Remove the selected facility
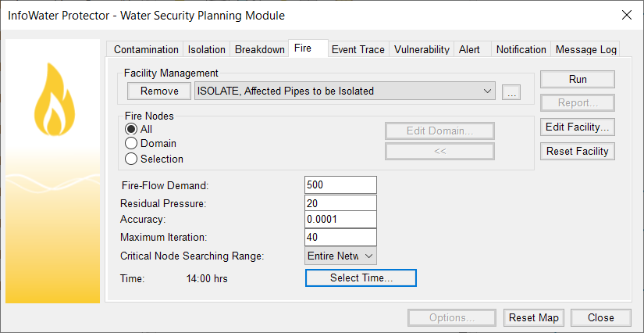 pos(159,91)
